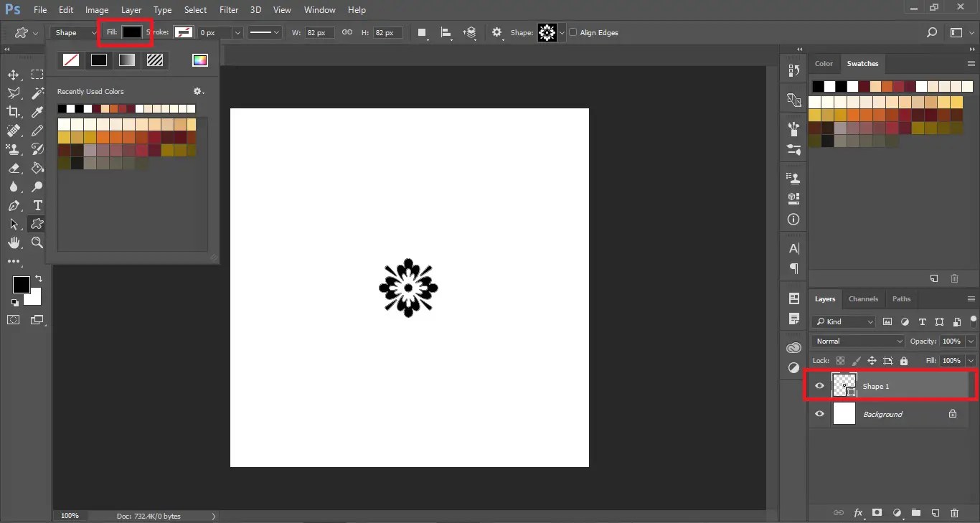Hide the Background layer

(819, 413)
